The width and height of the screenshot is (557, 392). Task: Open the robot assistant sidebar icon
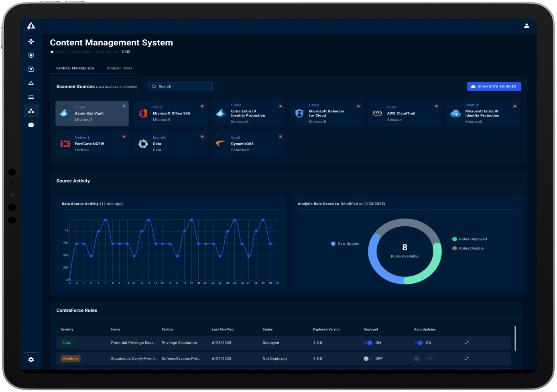coord(31,124)
